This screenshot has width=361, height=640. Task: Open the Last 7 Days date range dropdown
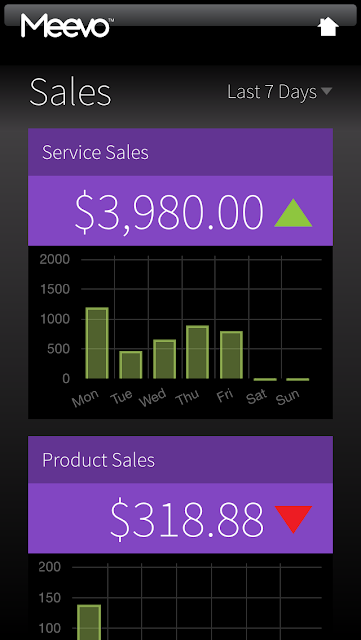(x=279, y=92)
